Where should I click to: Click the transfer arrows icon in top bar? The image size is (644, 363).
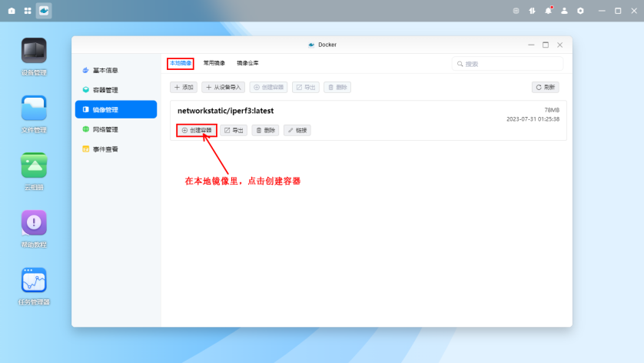533,11
